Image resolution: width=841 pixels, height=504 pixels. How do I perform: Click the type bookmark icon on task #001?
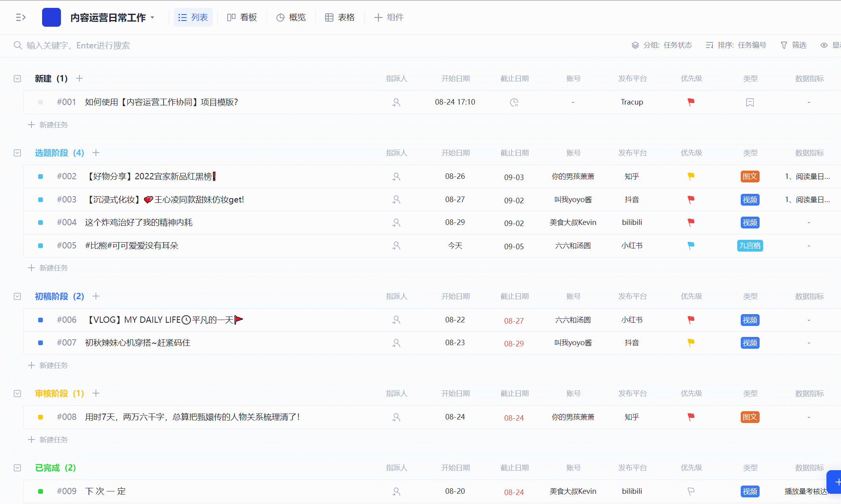(x=750, y=103)
